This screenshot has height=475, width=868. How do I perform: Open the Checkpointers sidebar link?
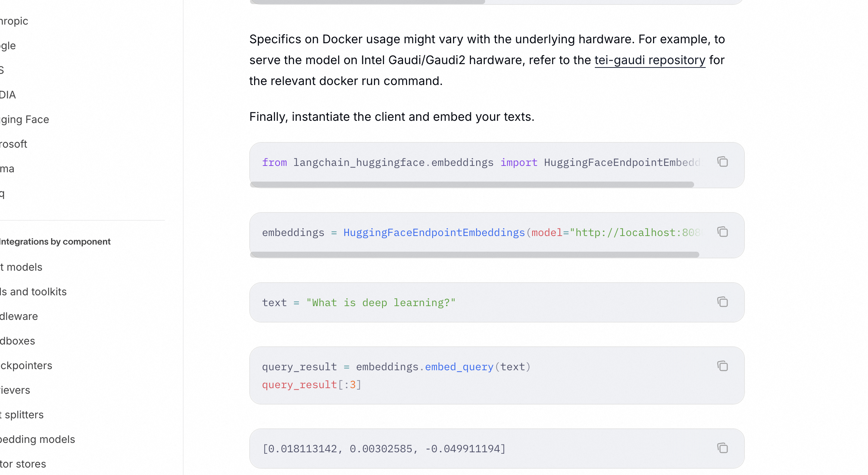[26, 365]
